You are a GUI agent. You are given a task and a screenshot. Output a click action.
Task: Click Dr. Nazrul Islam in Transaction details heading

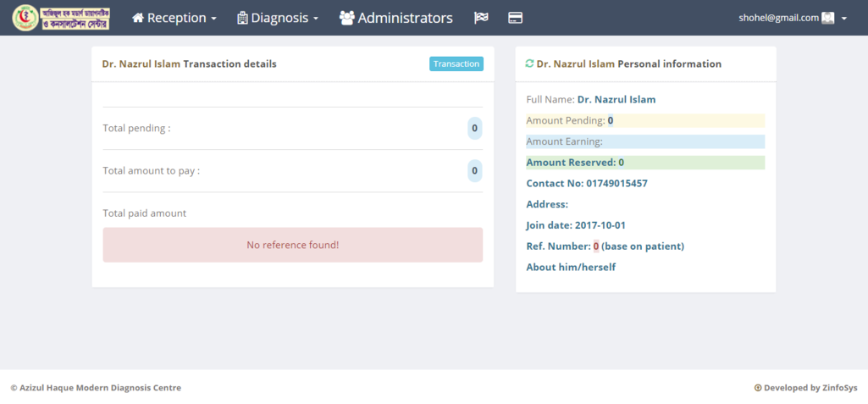[x=141, y=64]
